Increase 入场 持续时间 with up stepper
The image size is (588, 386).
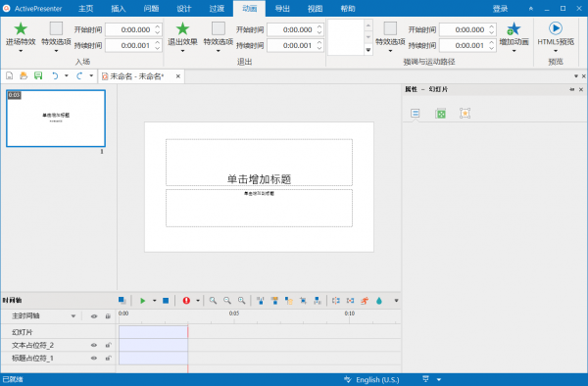[158, 42]
